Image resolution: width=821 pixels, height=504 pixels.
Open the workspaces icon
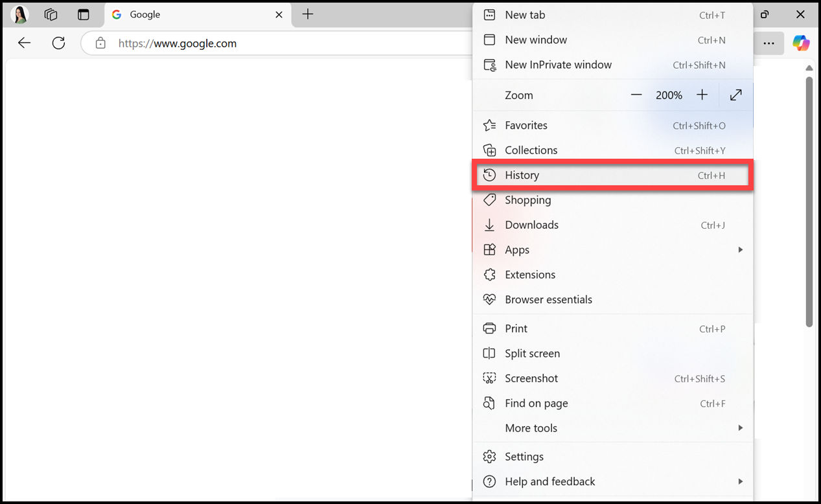(51, 14)
